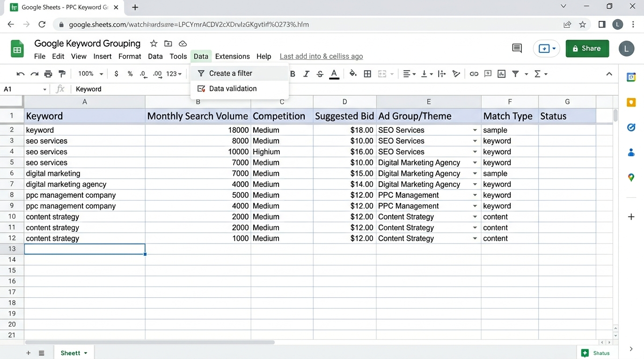Open the Ad Group dropdown arrow in row 2
Viewport: 644px width, 359px height.
pyautogui.click(x=475, y=130)
